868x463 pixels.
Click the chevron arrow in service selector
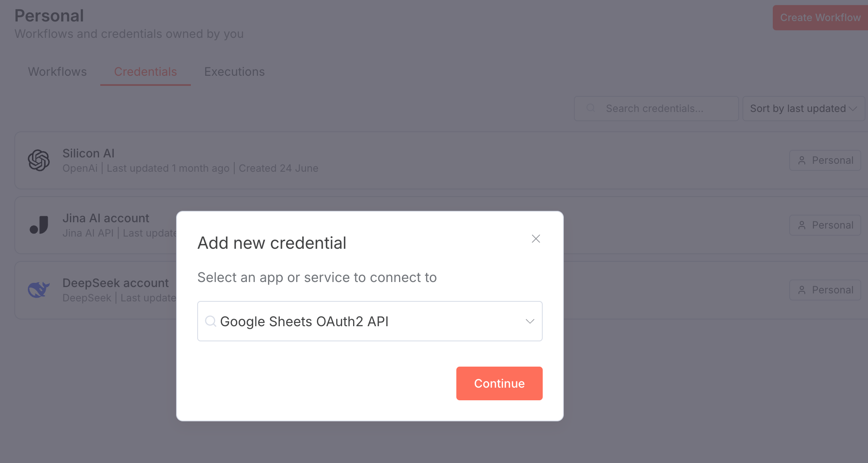point(530,321)
